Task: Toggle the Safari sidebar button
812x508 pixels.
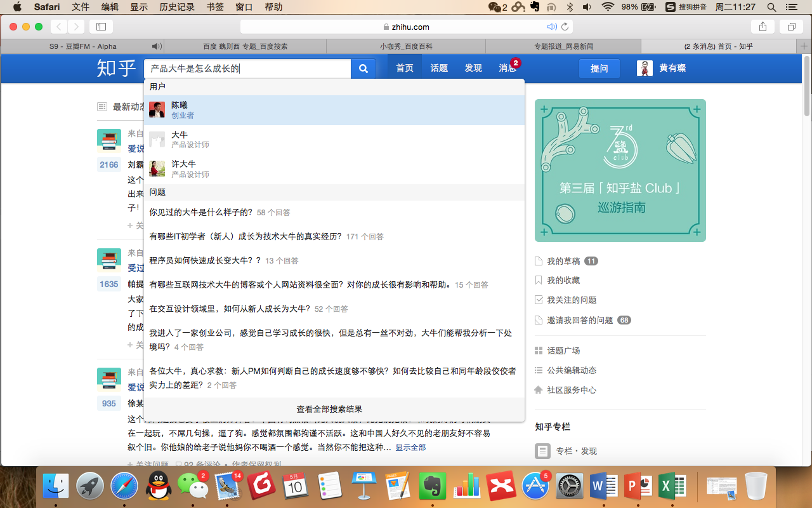Action: point(101,27)
